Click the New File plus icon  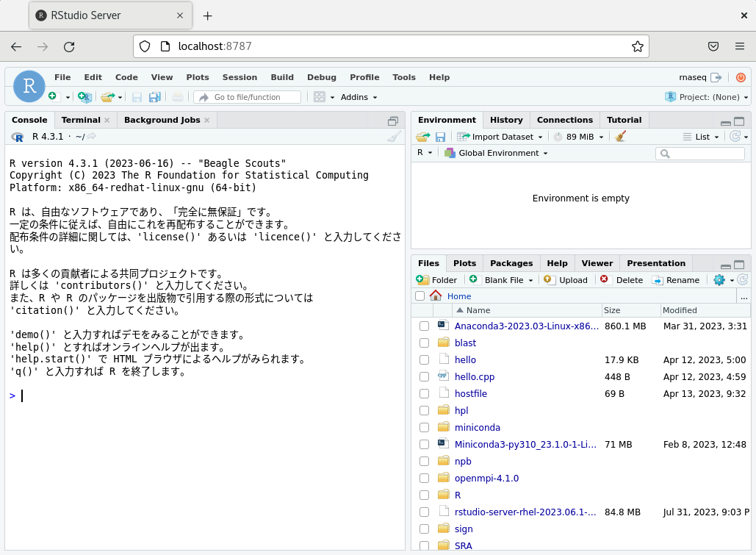tap(53, 96)
